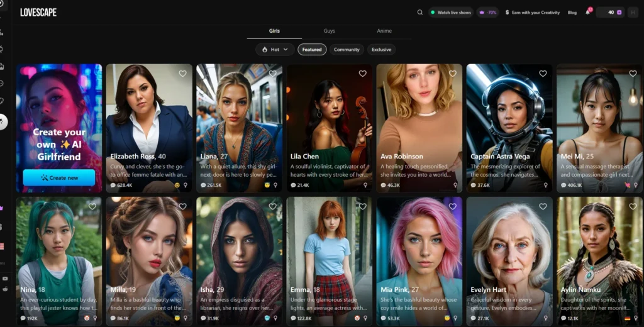The width and height of the screenshot is (644, 327).
Task: Choose the Exclusive filter chip
Action: pos(381,49)
